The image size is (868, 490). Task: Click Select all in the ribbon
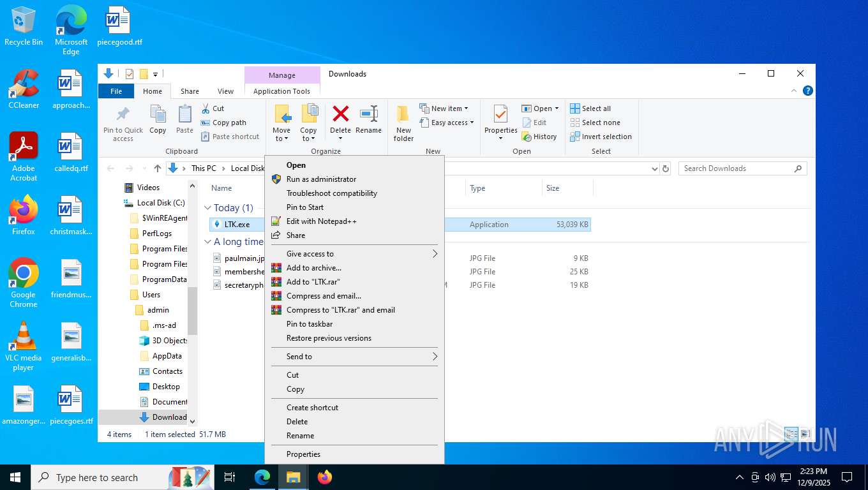tap(590, 108)
